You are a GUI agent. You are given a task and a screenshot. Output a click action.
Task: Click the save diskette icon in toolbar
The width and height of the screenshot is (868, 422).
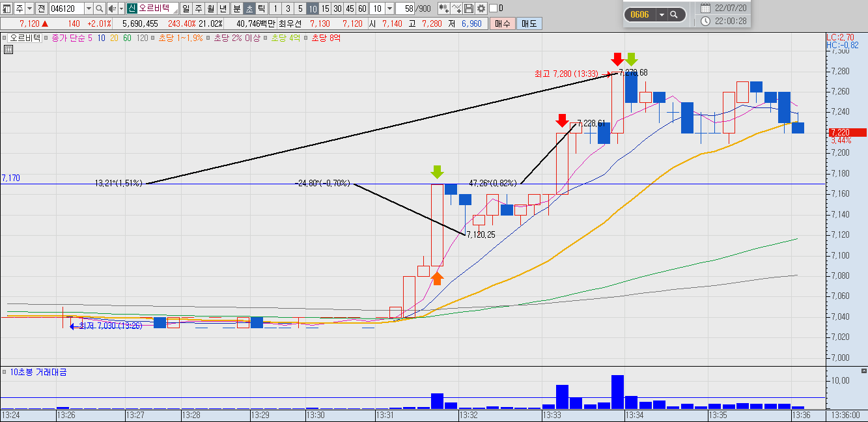click(469, 8)
